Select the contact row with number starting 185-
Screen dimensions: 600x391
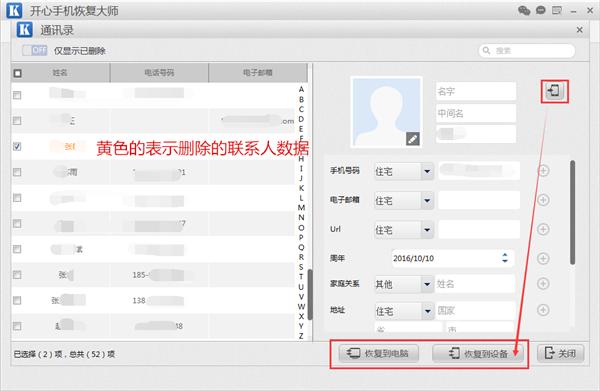point(153,275)
